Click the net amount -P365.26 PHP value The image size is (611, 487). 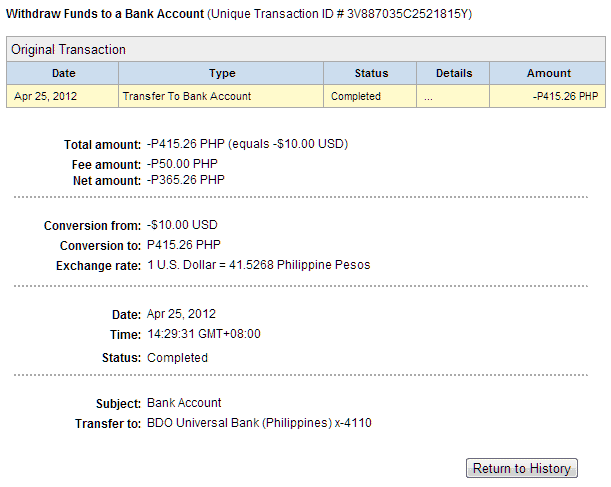point(186,180)
